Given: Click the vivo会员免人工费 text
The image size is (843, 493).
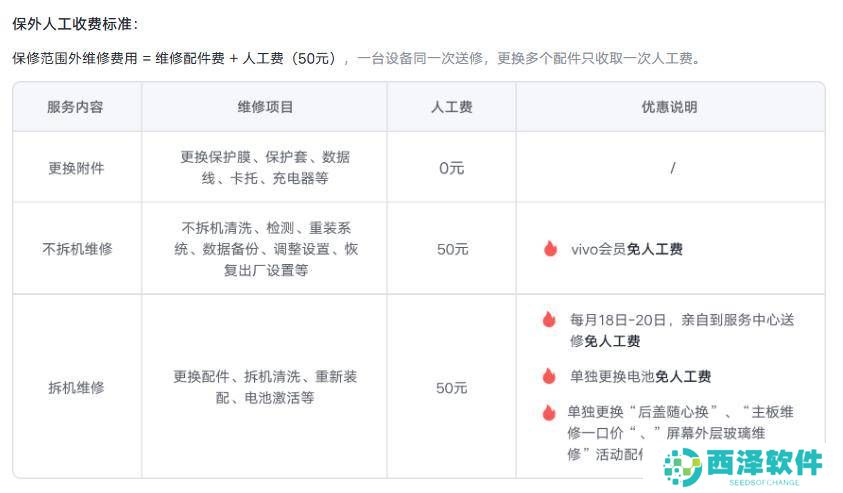Looking at the screenshot, I should (x=626, y=249).
